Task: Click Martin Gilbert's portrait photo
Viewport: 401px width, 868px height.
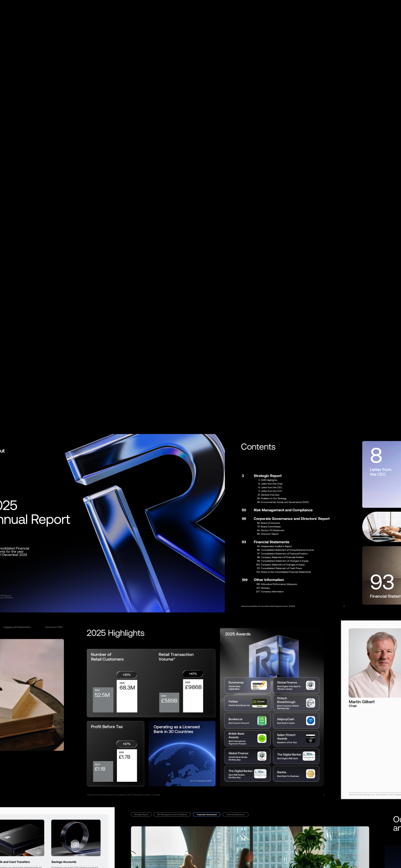Action: (375, 663)
